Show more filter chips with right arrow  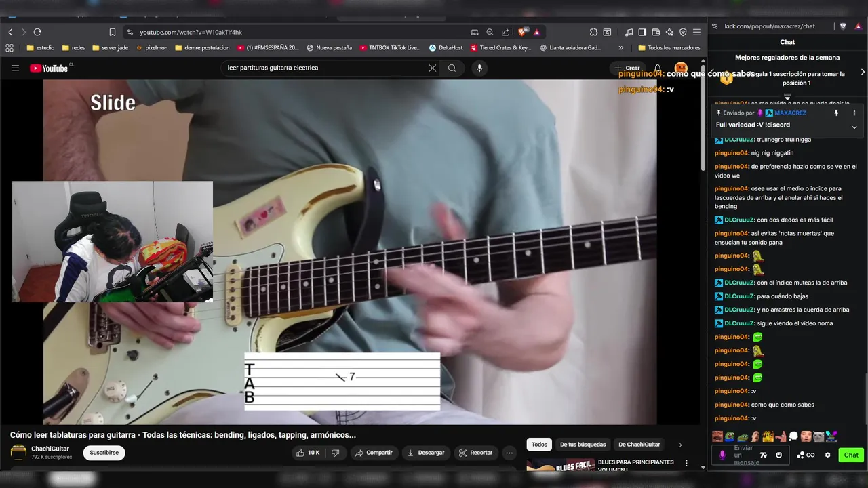tap(680, 445)
